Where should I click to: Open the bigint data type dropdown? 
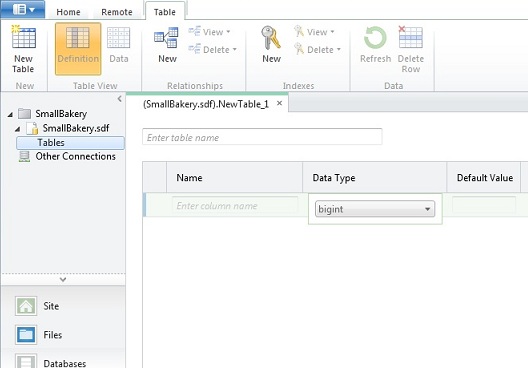coord(375,209)
